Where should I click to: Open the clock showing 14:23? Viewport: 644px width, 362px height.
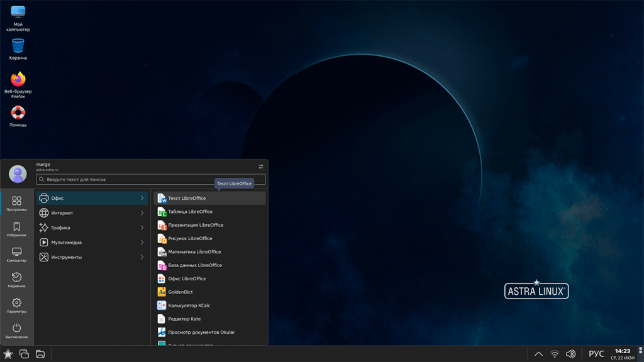(622, 354)
